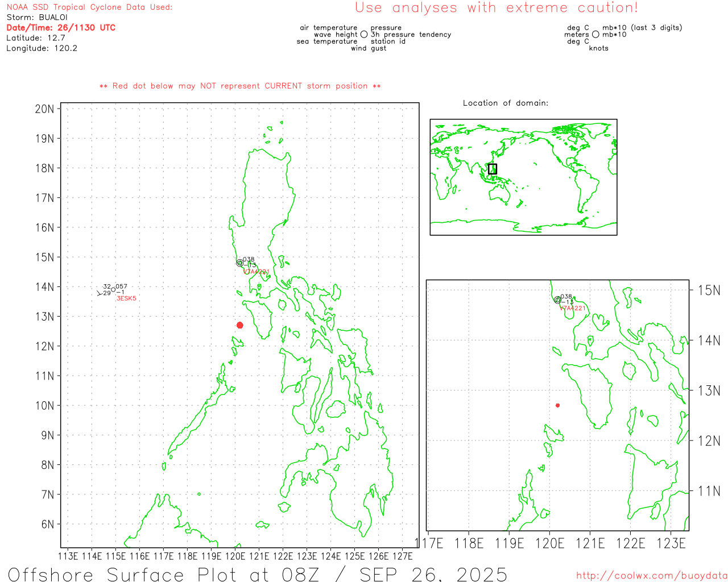Click the red 3ESK5 station id label

click(127, 298)
